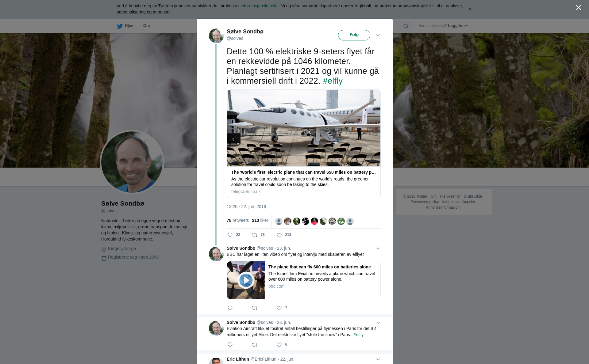The image size is (589, 364).
Task: Like the main tweet with 213 likes
Action: click(x=279, y=235)
